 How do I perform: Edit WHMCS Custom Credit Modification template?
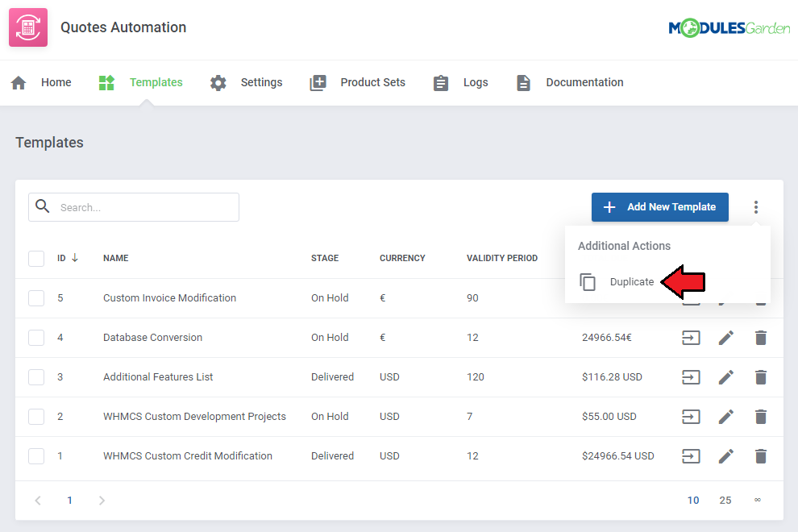tap(725, 456)
